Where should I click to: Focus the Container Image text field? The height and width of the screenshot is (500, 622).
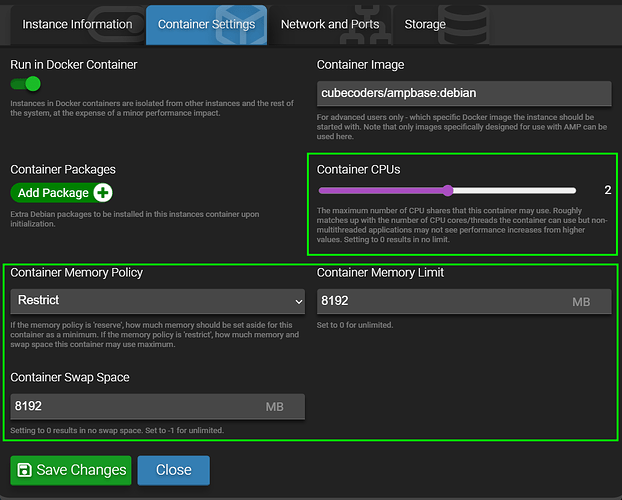pos(463,93)
